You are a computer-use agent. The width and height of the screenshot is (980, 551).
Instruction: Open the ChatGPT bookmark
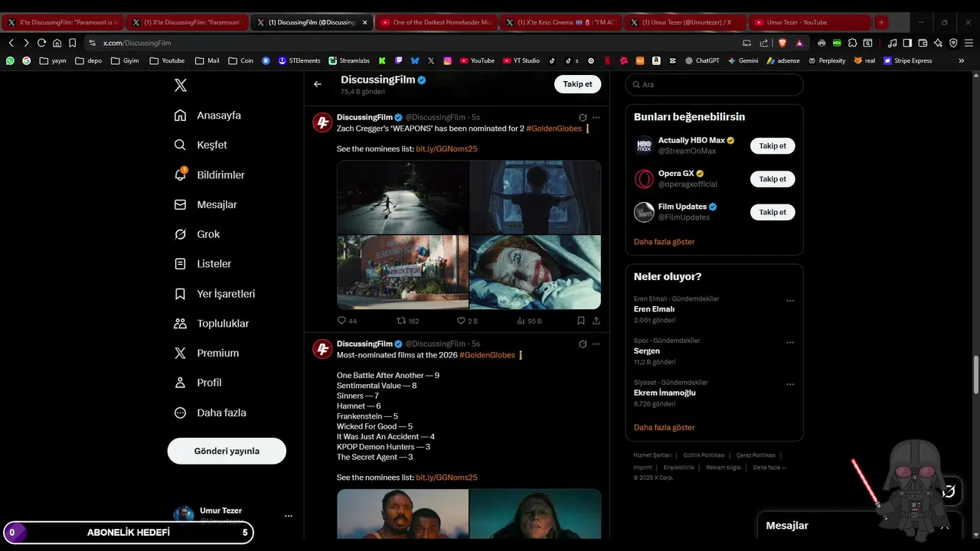click(x=702, y=60)
